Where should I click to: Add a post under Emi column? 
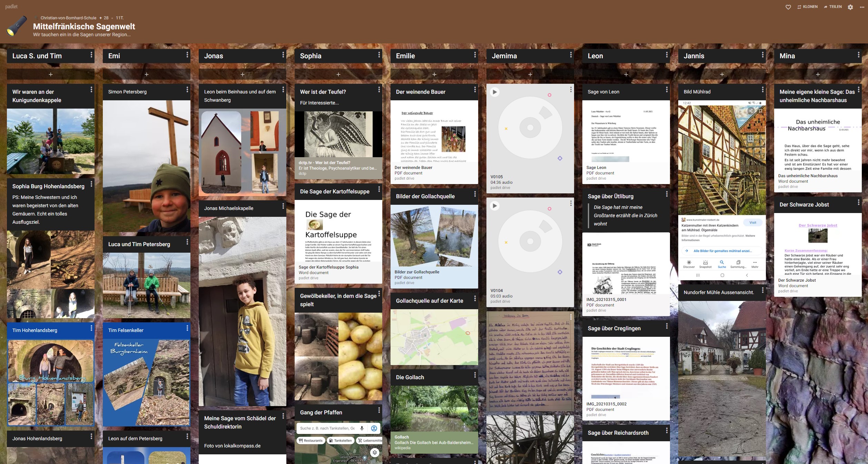click(x=147, y=74)
